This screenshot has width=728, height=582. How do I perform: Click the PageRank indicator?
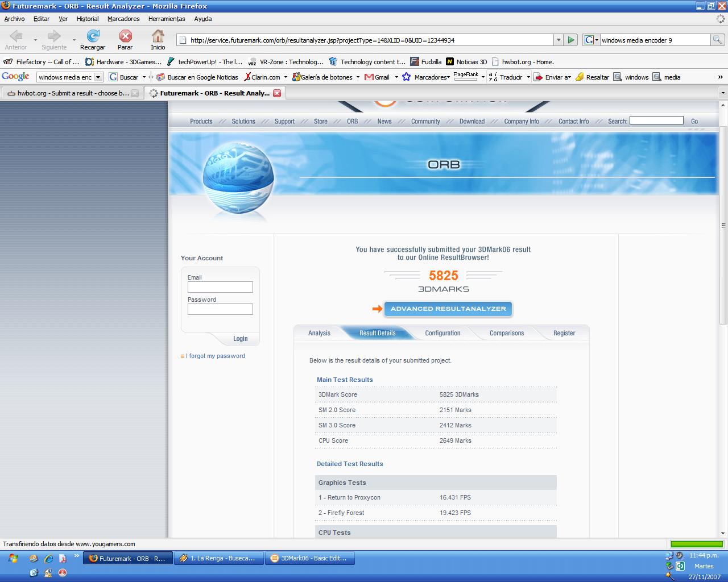[x=466, y=76]
